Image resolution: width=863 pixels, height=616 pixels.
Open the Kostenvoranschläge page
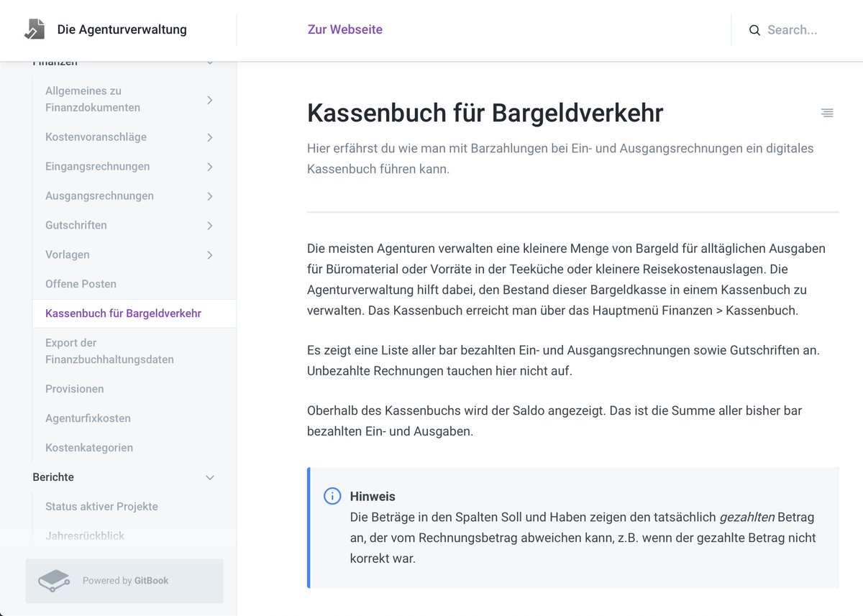point(96,137)
